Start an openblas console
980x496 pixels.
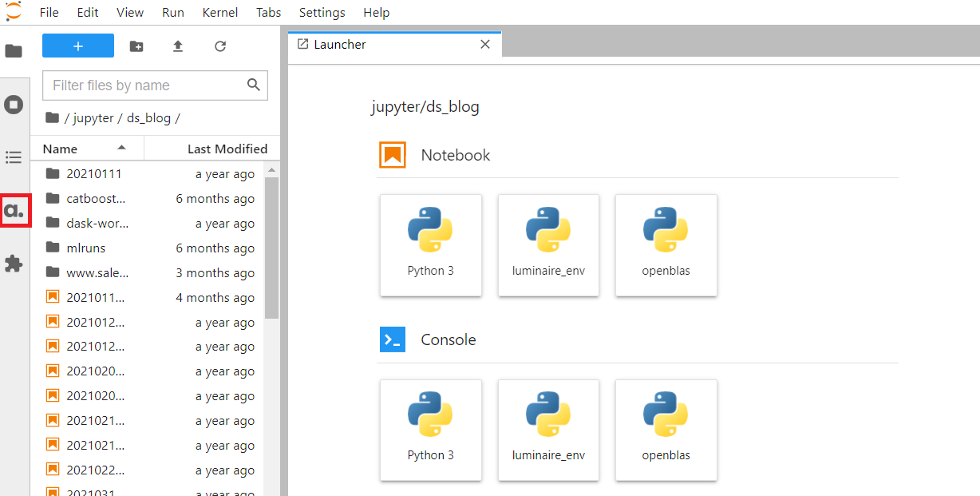pyautogui.click(x=666, y=430)
